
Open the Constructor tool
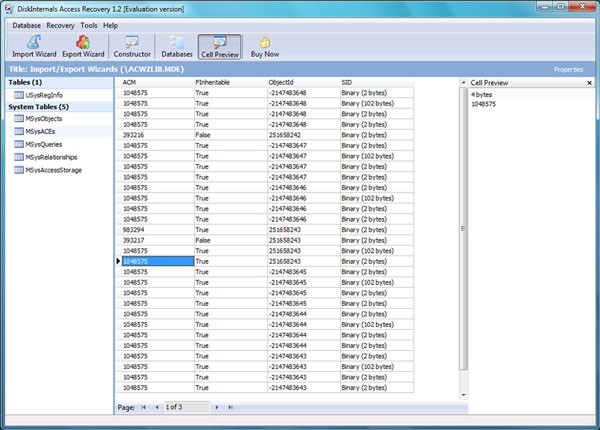(132, 46)
